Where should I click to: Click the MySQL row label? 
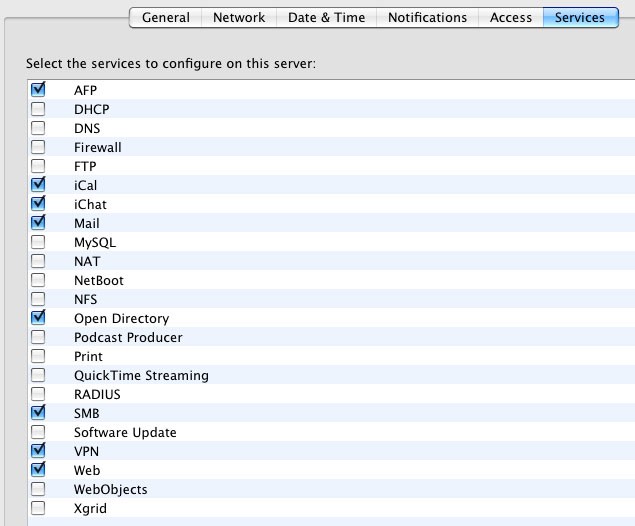95,243
